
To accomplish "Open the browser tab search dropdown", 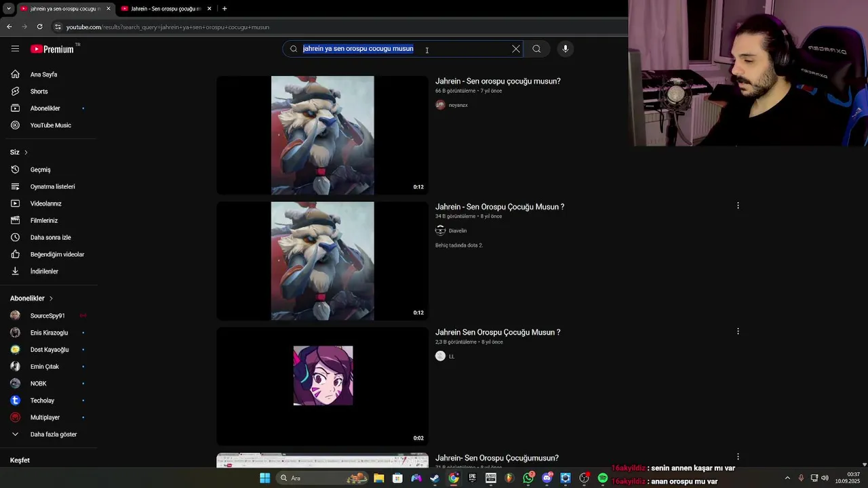I will point(8,9).
